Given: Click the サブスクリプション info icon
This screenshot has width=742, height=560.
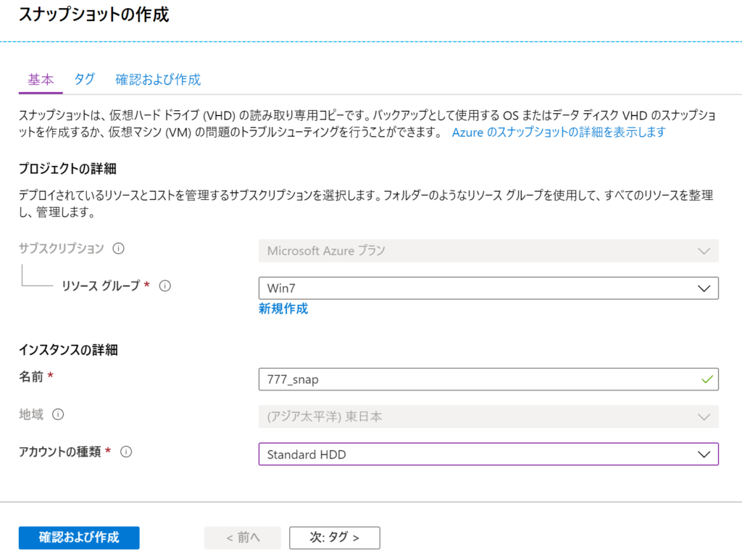Looking at the screenshot, I should point(118,248).
